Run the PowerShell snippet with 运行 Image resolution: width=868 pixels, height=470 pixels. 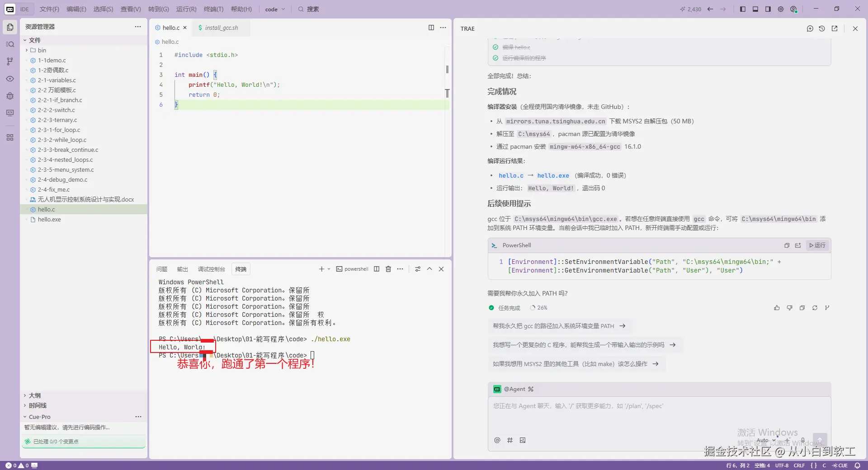tap(817, 245)
